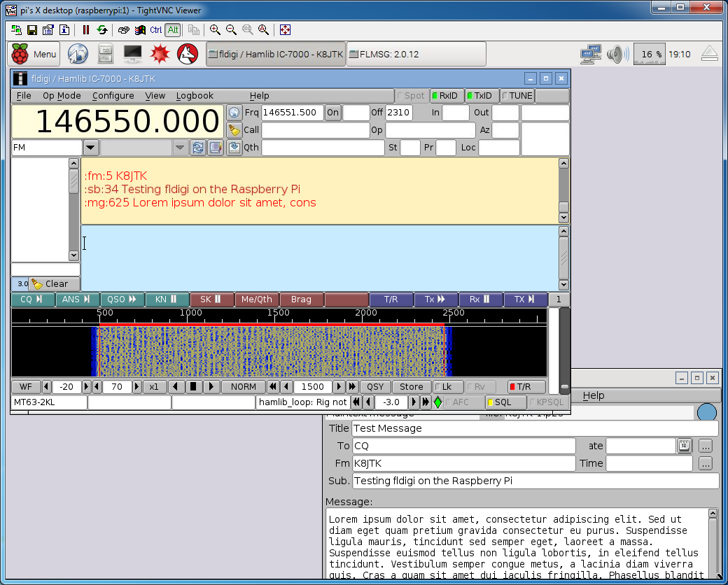The width and height of the screenshot is (728, 585).
Task: Click the waterfall center stop square icon
Action: click(x=194, y=387)
